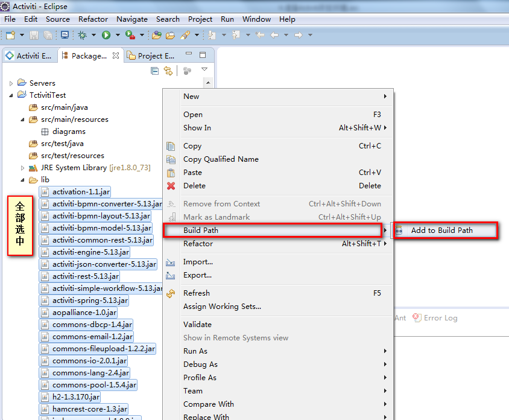Click the Forward navigation arrow icon

point(299,35)
